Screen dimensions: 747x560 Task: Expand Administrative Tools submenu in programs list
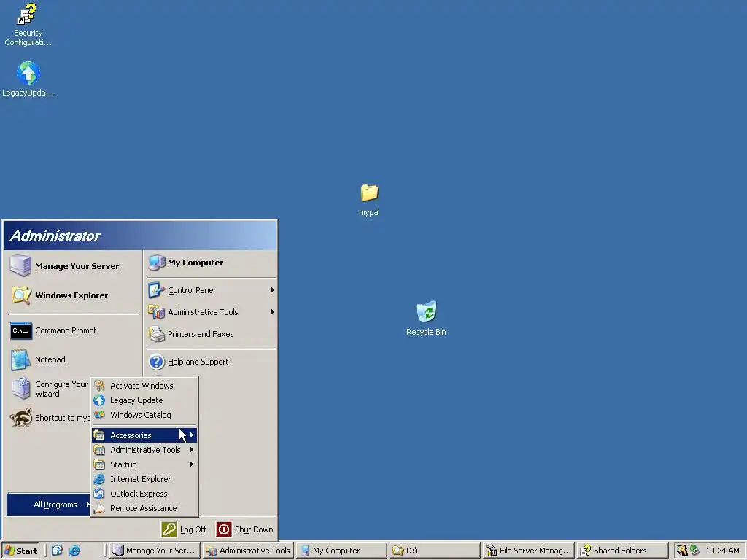click(x=192, y=449)
